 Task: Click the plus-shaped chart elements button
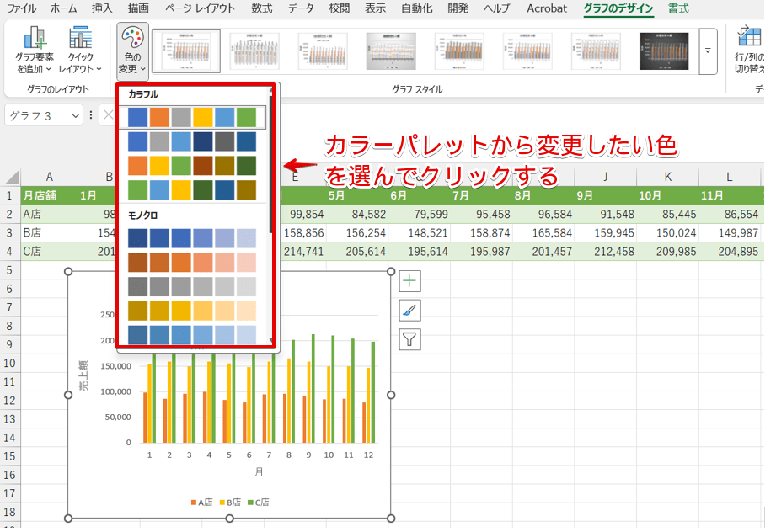409,281
